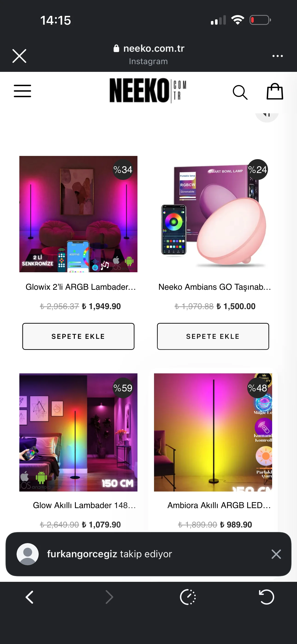Image resolution: width=297 pixels, height=644 pixels.
Task: Add Glowix 2'li ARGB Lambader to cart
Action: tap(78, 336)
